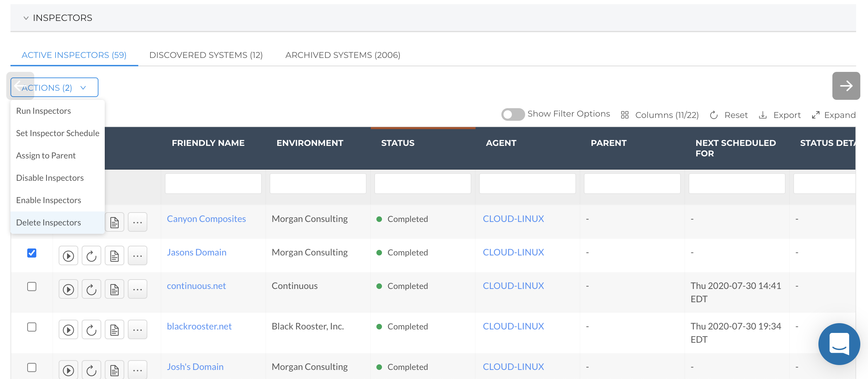Sort by ENVIRONMENT column header
868x379 pixels.
[x=310, y=143]
